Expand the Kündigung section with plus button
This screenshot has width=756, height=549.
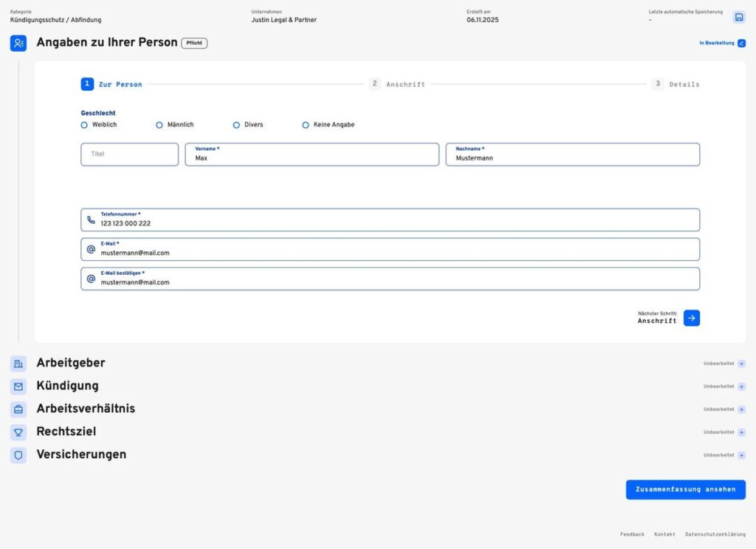coord(741,386)
